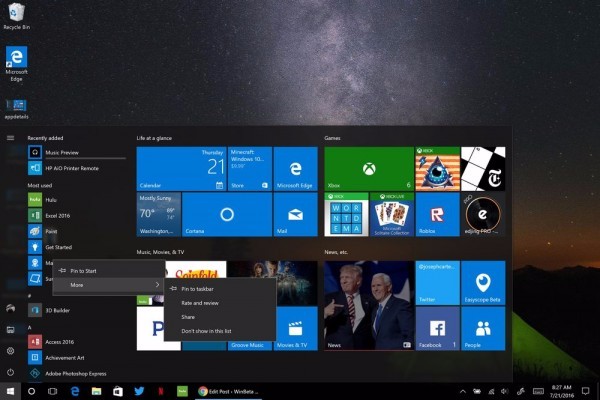Select Pin to Start in the context menu
Image resolution: width=600 pixels, height=400 pixels.
pos(85,270)
